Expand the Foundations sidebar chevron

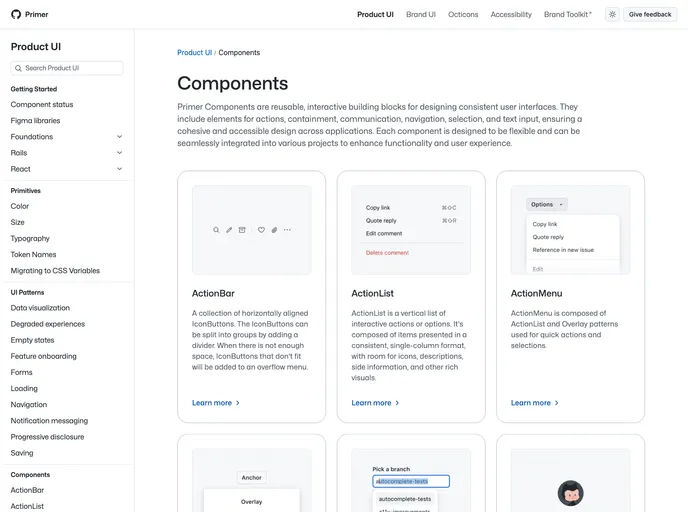[x=119, y=136]
